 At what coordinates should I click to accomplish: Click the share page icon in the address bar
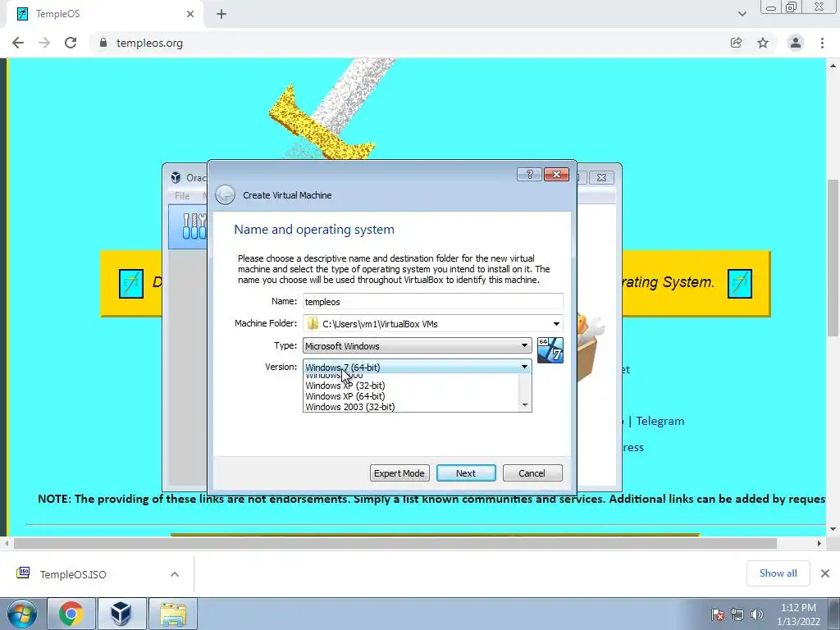736,43
